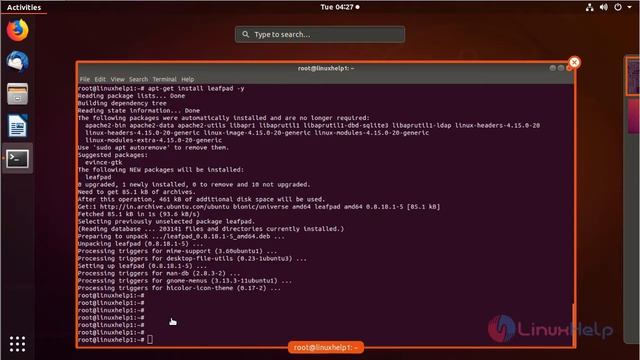Open the terminal Search menu
640x360 pixels.
click(138, 79)
